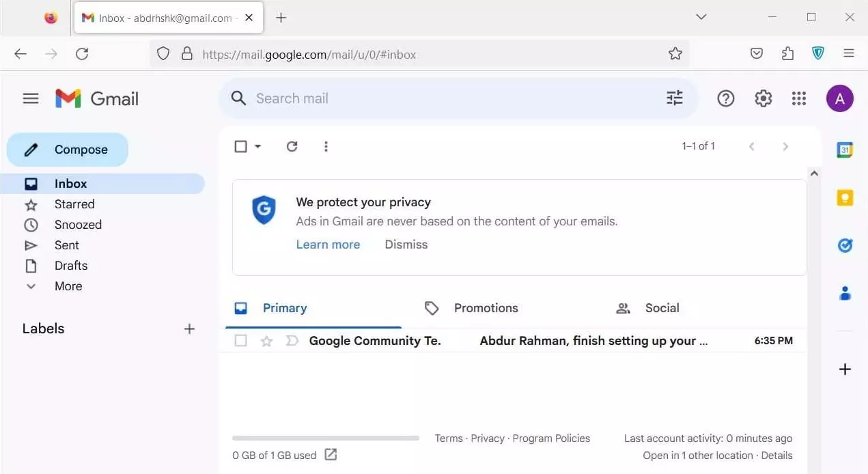Refresh the inbox message list
The height and width of the screenshot is (474, 868).
(292, 146)
